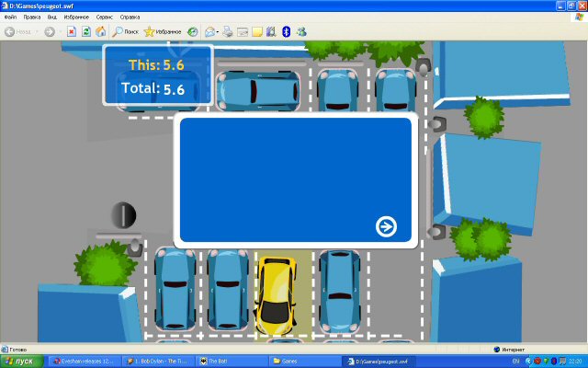Click the Windows flag logo at the toolbar's right
This screenshot has height=368, width=588.
579,17
